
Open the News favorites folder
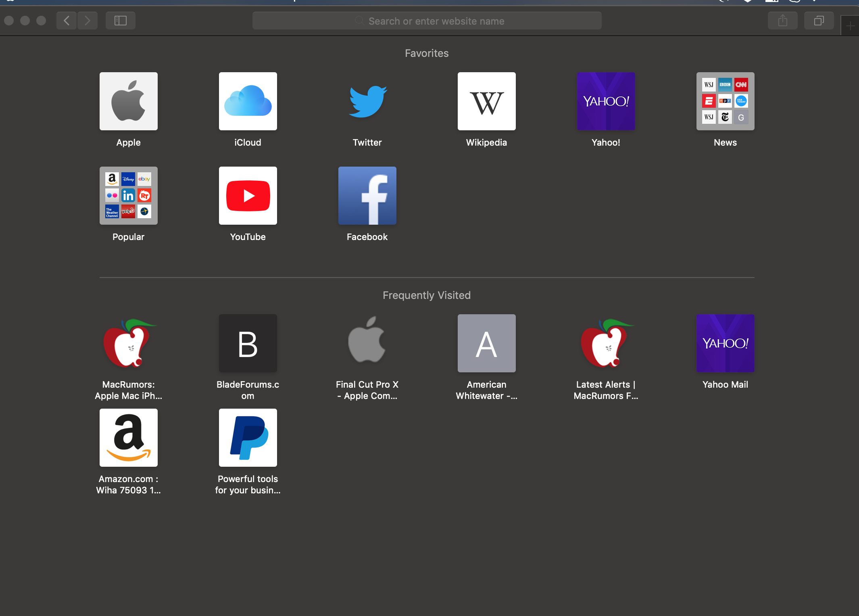[x=725, y=101]
